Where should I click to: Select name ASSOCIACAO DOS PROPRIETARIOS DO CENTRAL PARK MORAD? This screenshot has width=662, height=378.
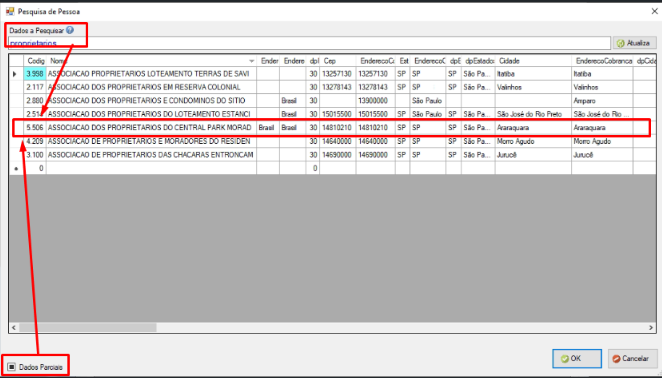(151, 128)
